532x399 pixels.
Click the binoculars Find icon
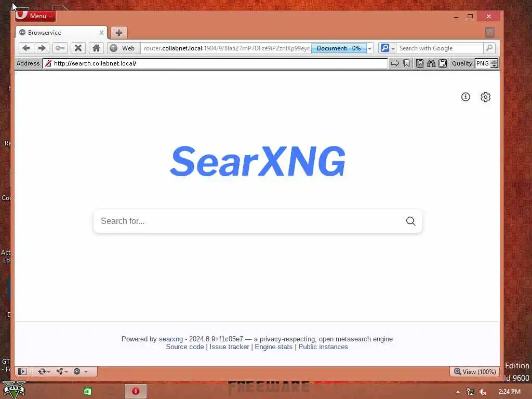[x=431, y=63]
